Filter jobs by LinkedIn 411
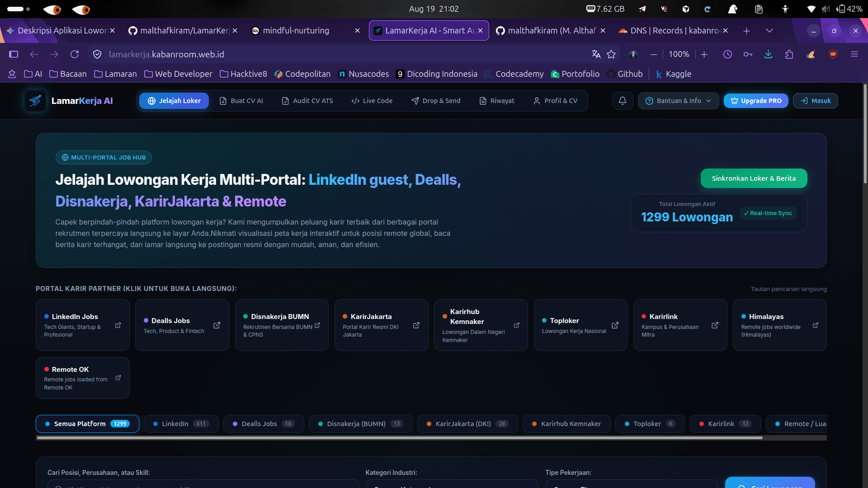 click(x=181, y=424)
